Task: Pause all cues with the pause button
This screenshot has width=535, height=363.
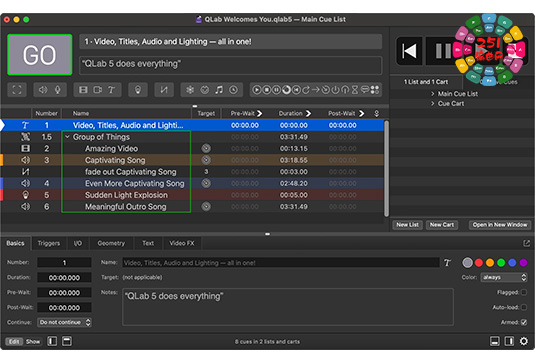Action: (x=443, y=51)
